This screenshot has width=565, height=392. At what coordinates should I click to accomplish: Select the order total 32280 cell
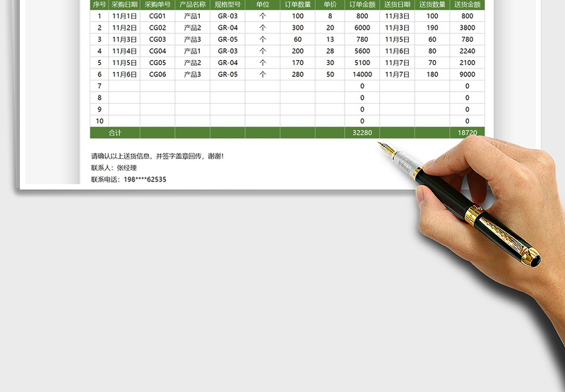click(x=362, y=132)
